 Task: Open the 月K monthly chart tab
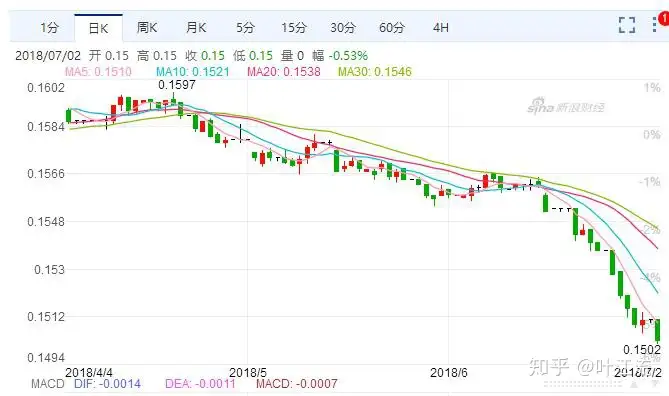(x=196, y=28)
